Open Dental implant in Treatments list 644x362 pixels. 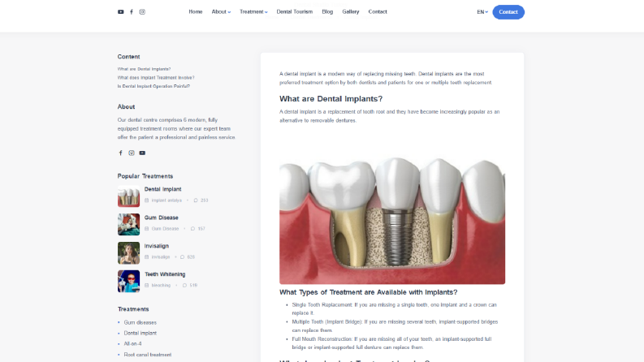pyautogui.click(x=140, y=334)
